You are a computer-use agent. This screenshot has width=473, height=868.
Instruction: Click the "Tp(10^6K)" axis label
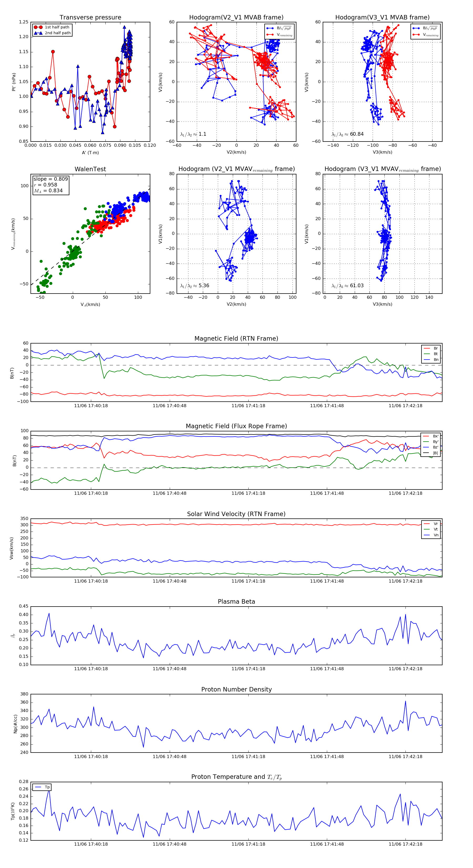[x=12, y=811]
